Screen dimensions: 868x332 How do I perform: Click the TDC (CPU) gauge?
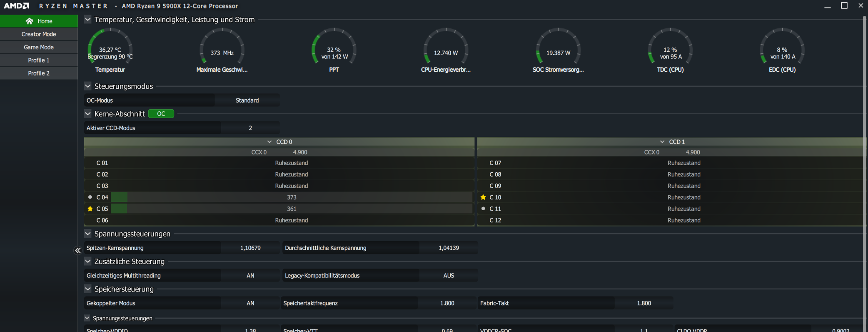tap(670, 50)
